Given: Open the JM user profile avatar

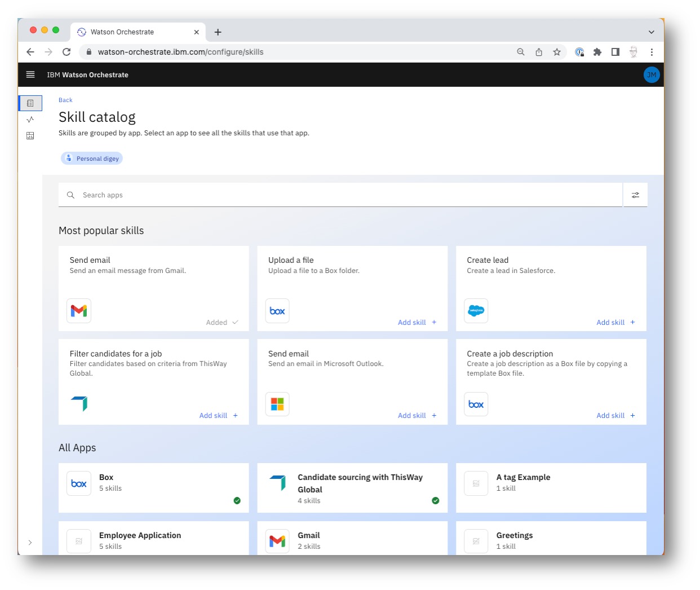Looking at the screenshot, I should coord(652,74).
